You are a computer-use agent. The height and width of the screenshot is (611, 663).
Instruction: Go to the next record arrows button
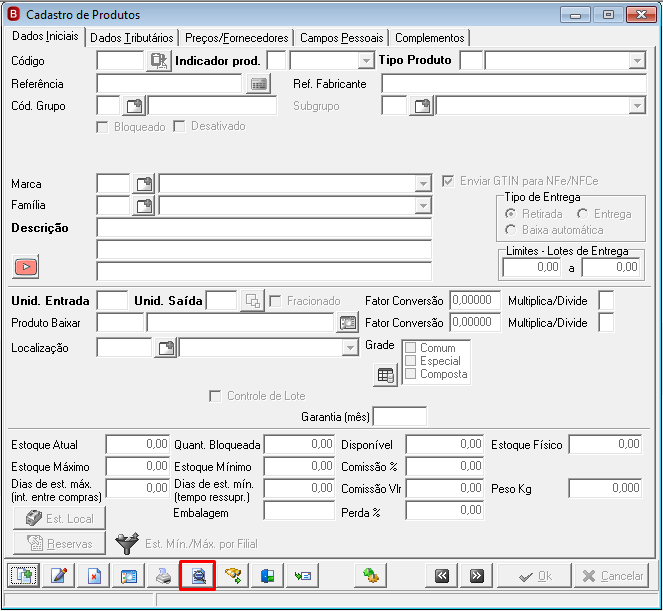[x=477, y=575]
